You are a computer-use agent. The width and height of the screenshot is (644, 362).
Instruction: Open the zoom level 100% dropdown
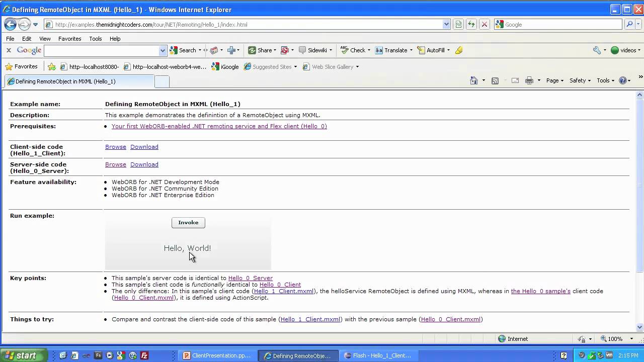(631, 339)
